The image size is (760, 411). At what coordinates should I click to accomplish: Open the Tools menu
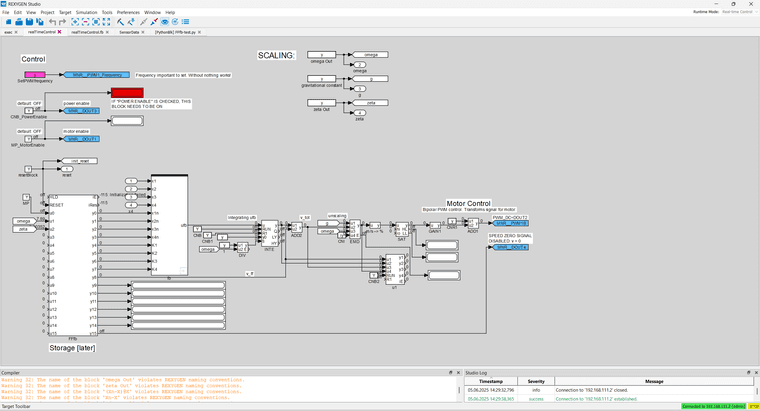pyautogui.click(x=107, y=12)
